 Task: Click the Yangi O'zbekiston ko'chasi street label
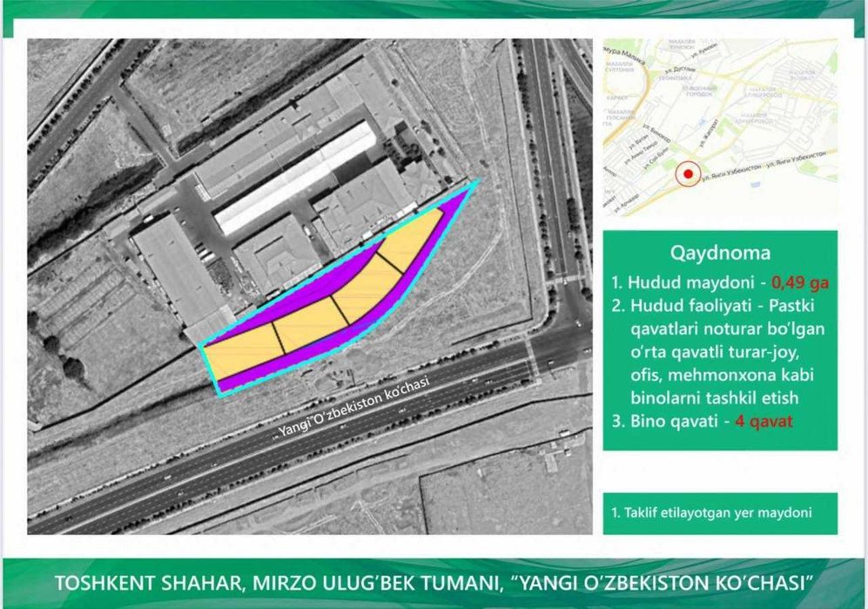click(353, 408)
